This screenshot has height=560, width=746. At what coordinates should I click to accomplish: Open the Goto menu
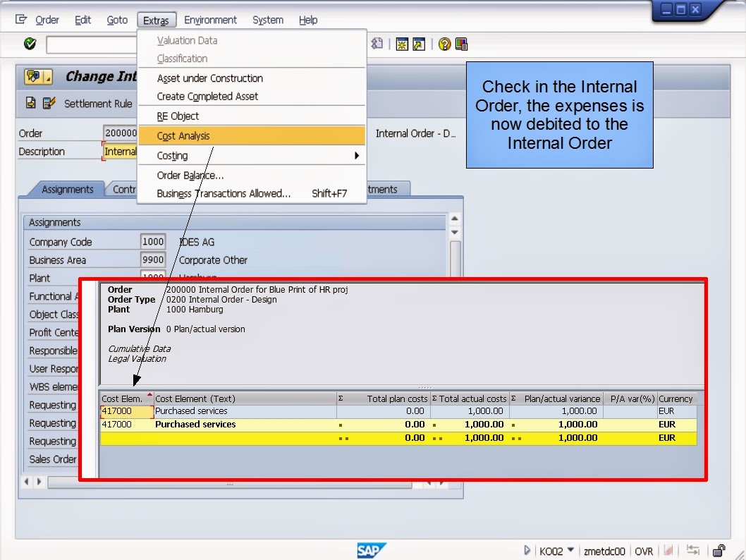click(117, 20)
